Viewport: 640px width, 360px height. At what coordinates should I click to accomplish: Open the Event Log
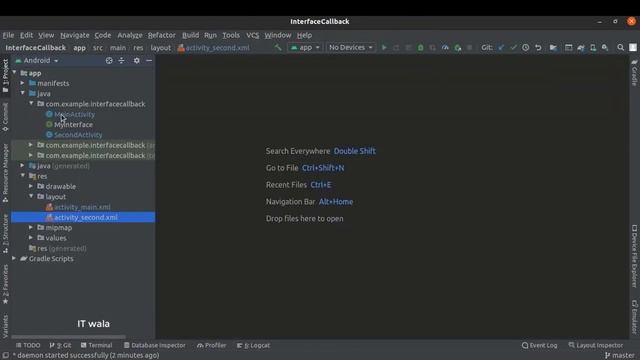[x=540, y=345]
